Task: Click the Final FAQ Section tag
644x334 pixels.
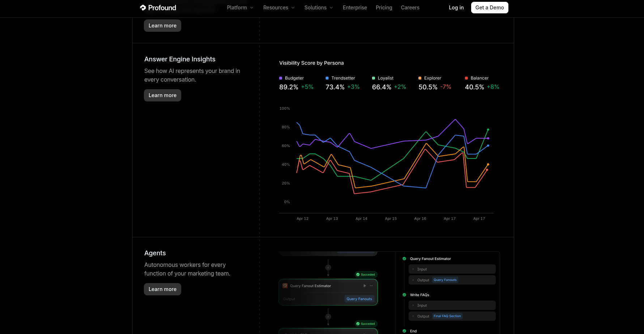Action: 447,316
